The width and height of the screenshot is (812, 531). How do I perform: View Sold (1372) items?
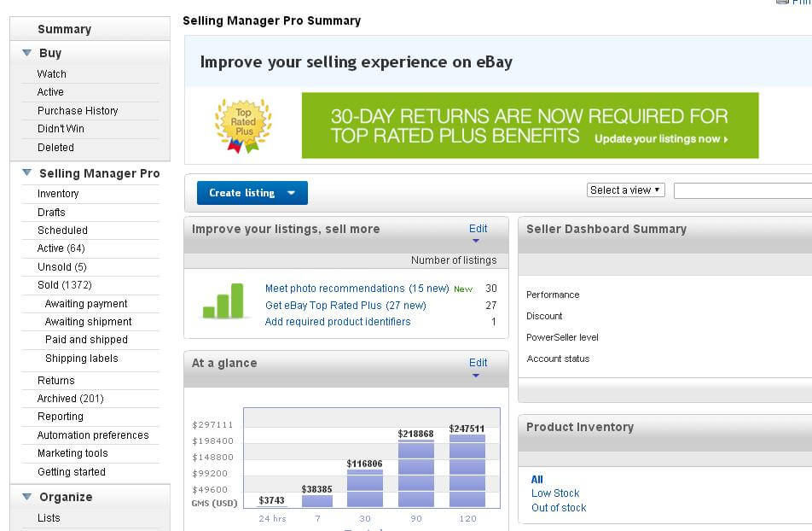coord(65,285)
